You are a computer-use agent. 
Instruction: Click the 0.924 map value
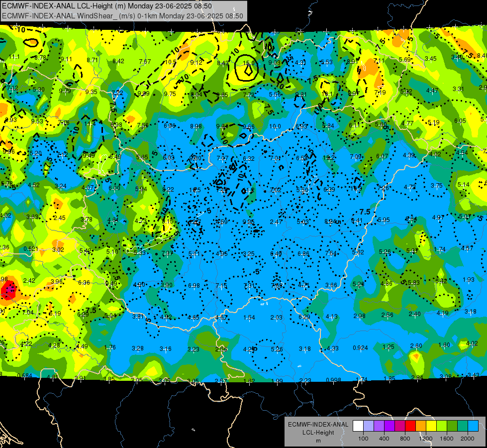click(x=360, y=347)
